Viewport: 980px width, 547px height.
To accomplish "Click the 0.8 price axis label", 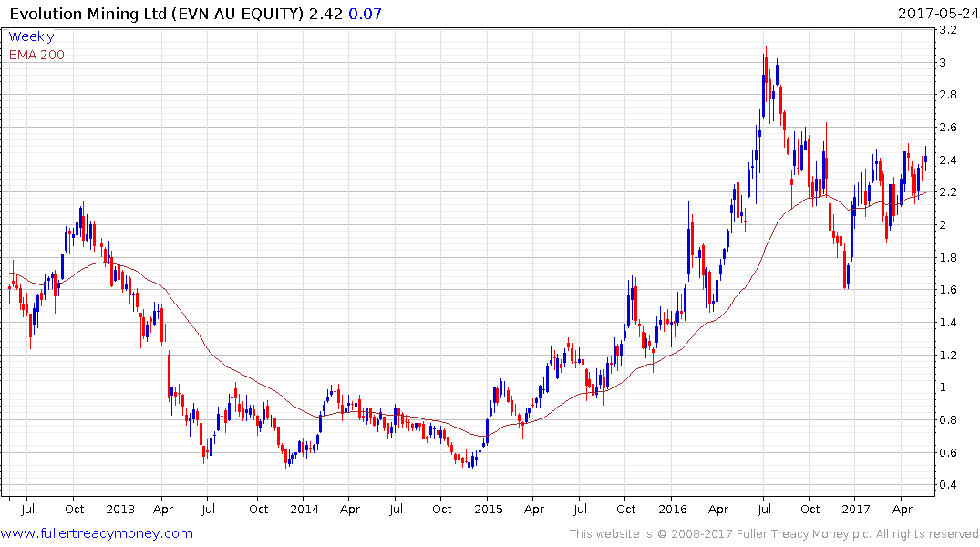I will pyautogui.click(x=948, y=420).
